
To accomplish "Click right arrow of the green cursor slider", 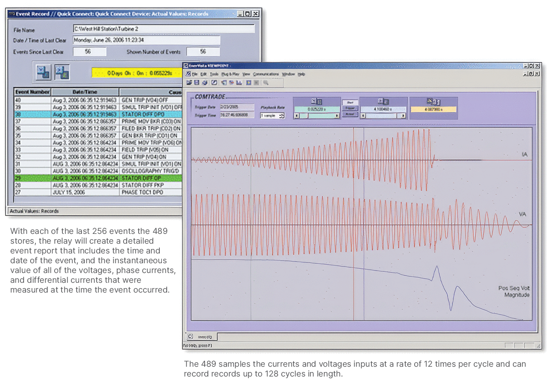I will coord(337,116).
